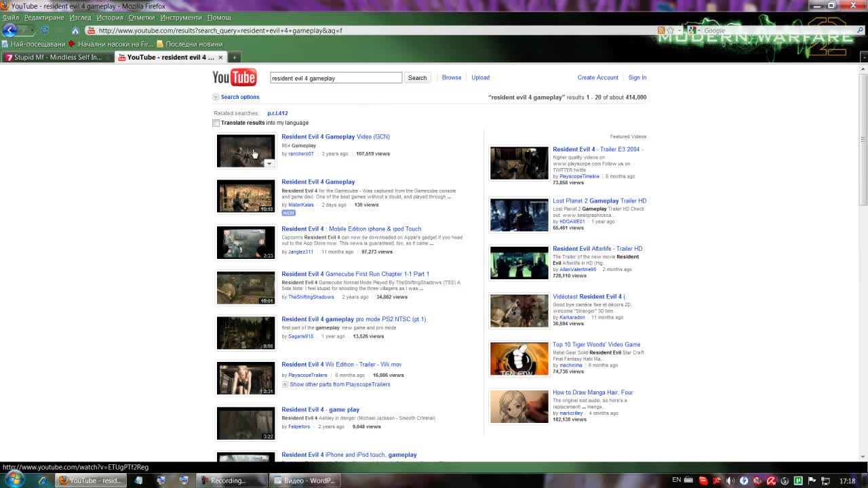This screenshot has width=868, height=488.
Task: Open uploader rancher007 channel
Action: 301,154
